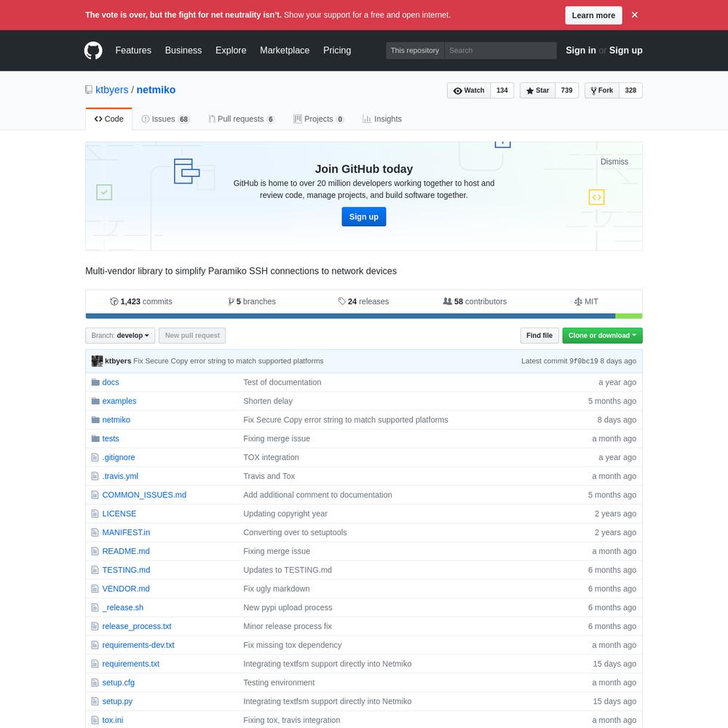Click the file icon beside .travis.yml
Viewport: 728px width, 728px height.
[x=95, y=476]
